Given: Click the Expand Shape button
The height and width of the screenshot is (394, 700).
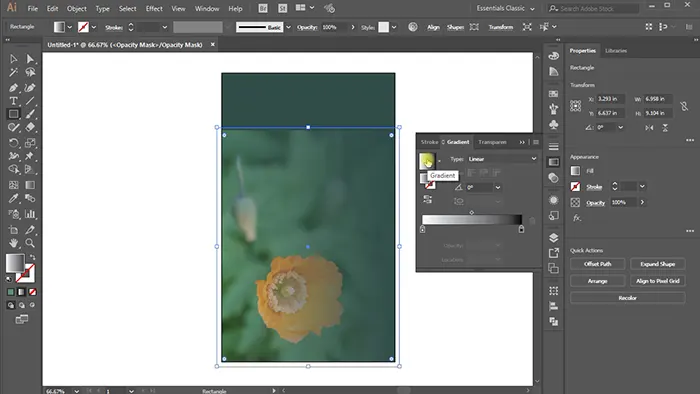Looking at the screenshot, I should (x=658, y=264).
